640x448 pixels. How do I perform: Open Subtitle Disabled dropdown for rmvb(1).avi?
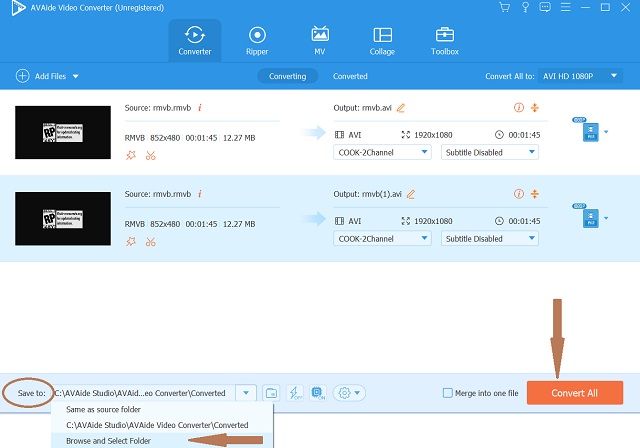[490, 239]
